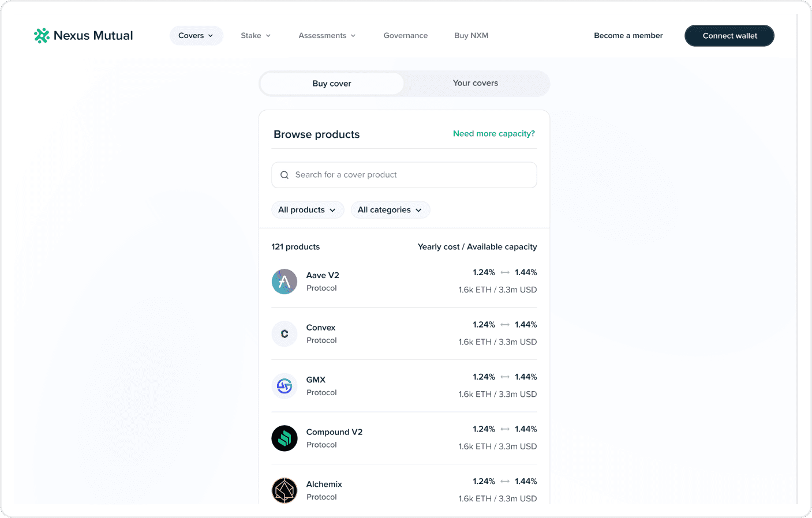The height and width of the screenshot is (518, 812).
Task: Select the GMX product name
Action: [316, 380]
